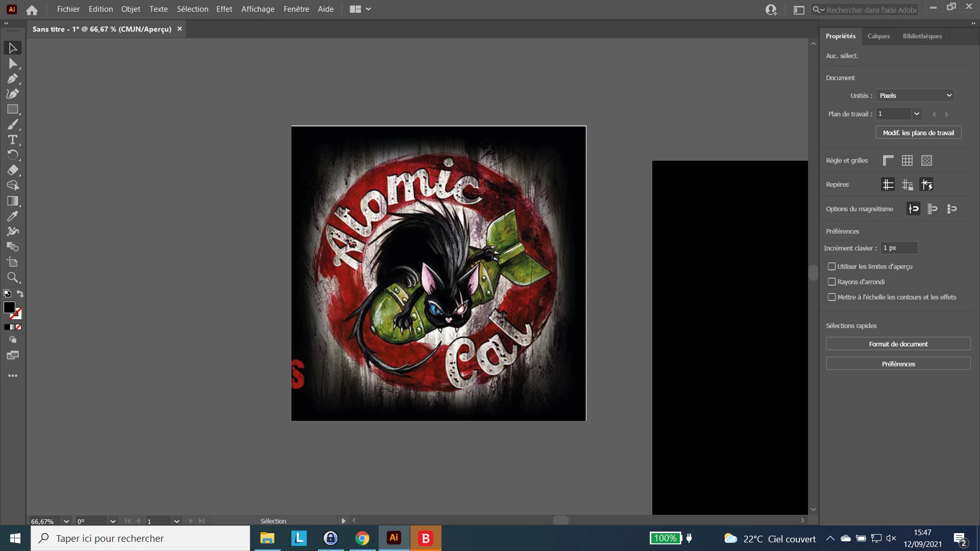Expand the Plan de travail dropdown
Screen dimensions: 980x551
point(917,114)
